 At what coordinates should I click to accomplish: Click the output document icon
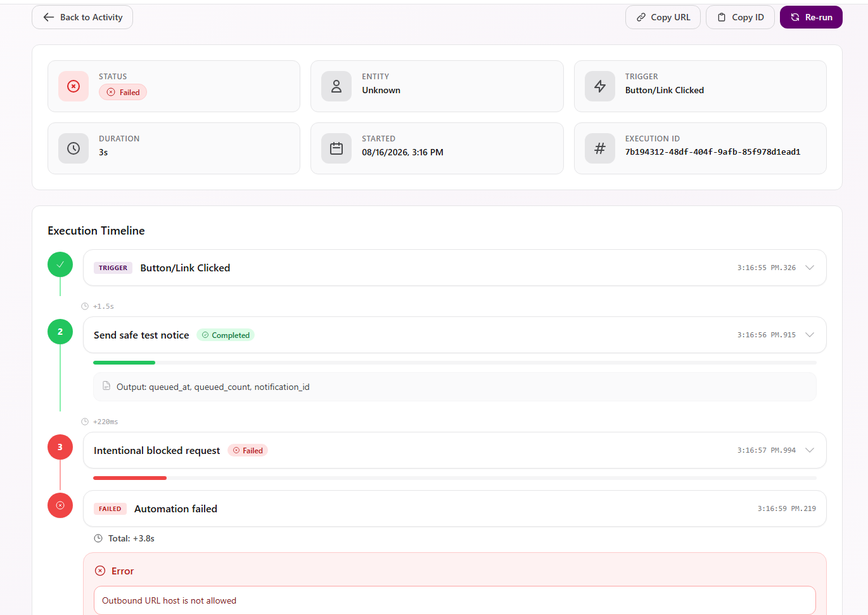click(106, 386)
